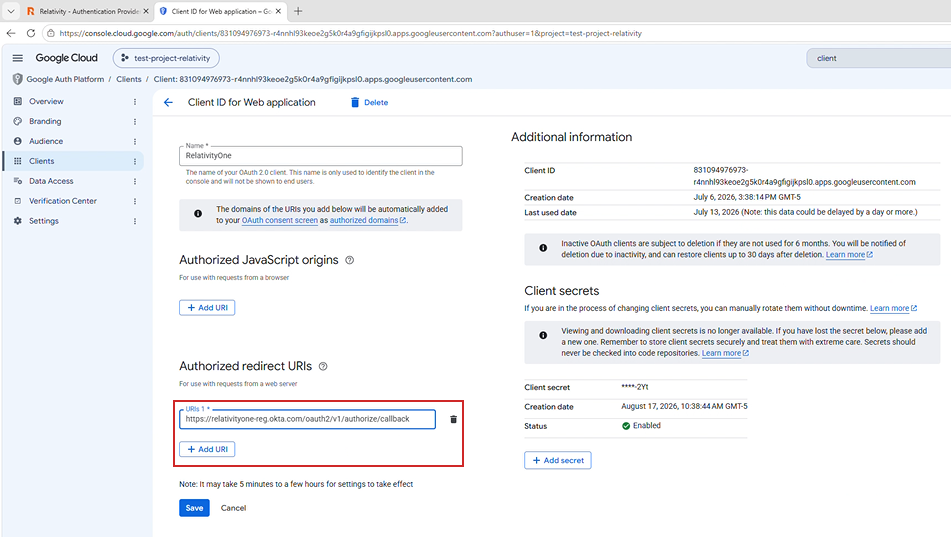The width and height of the screenshot is (951, 537).
Task: Open the three-dot menu beside Data Access
Action: coord(135,181)
